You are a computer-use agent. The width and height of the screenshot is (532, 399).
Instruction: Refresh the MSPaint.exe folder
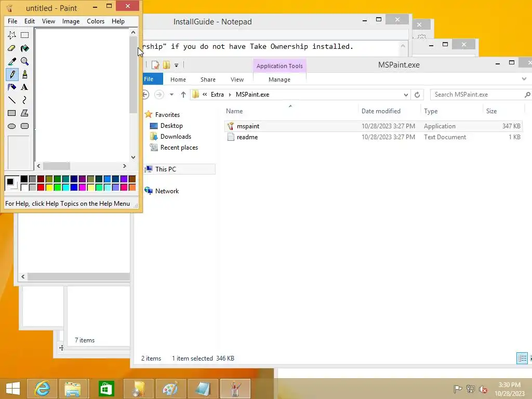coord(417,95)
